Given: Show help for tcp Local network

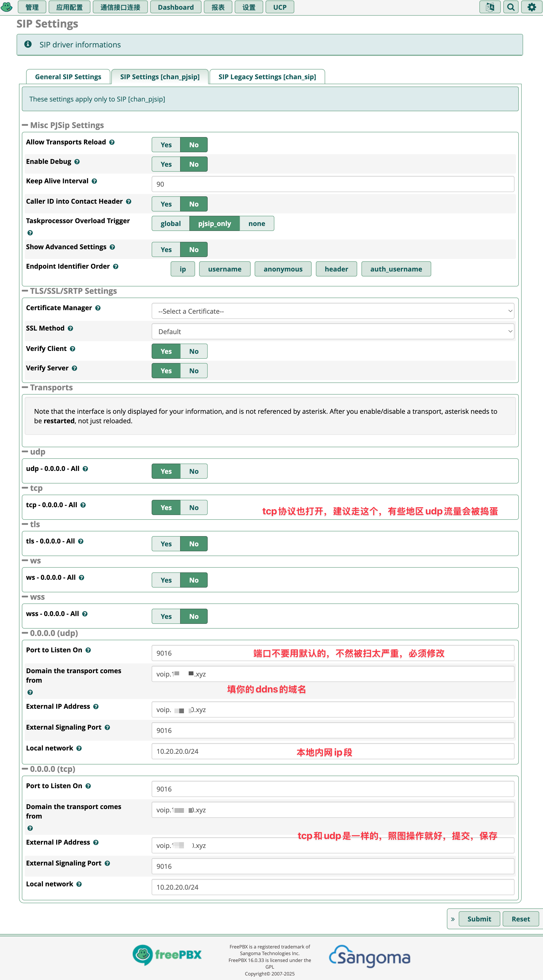Looking at the screenshot, I should pos(79,884).
